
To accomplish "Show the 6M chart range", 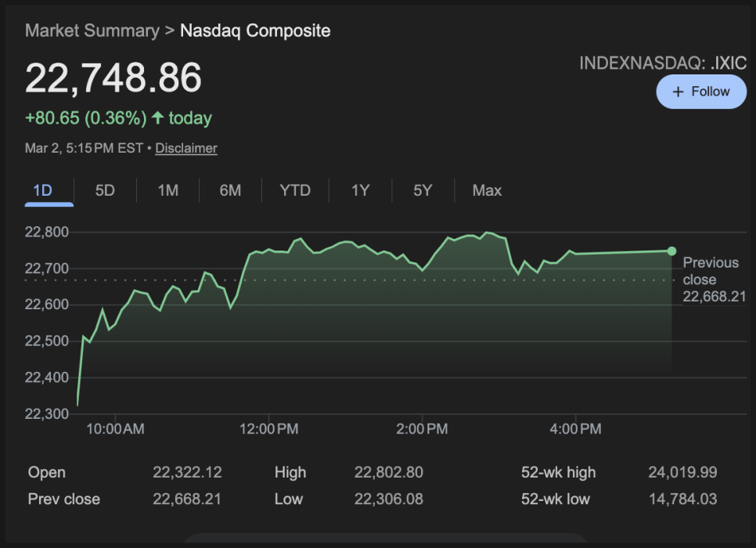I will pos(230,190).
